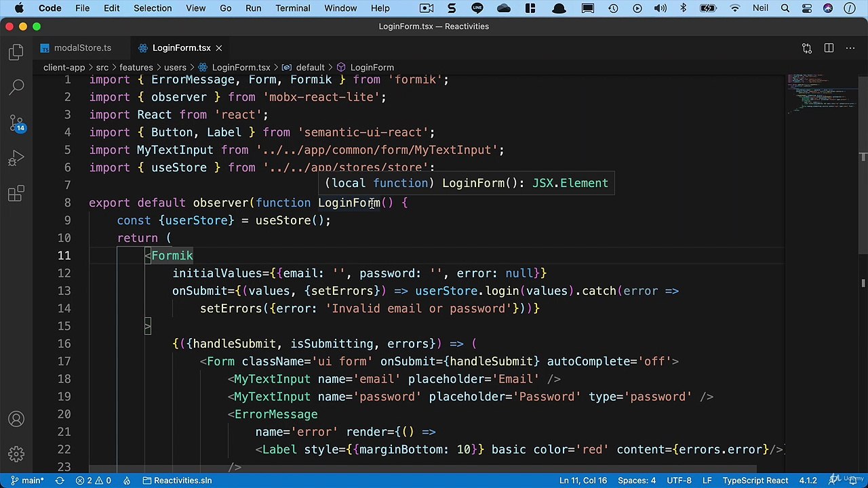Click the cloud icon in menu bar
The width and height of the screenshot is (868, 488).
(x=504, y=8)
